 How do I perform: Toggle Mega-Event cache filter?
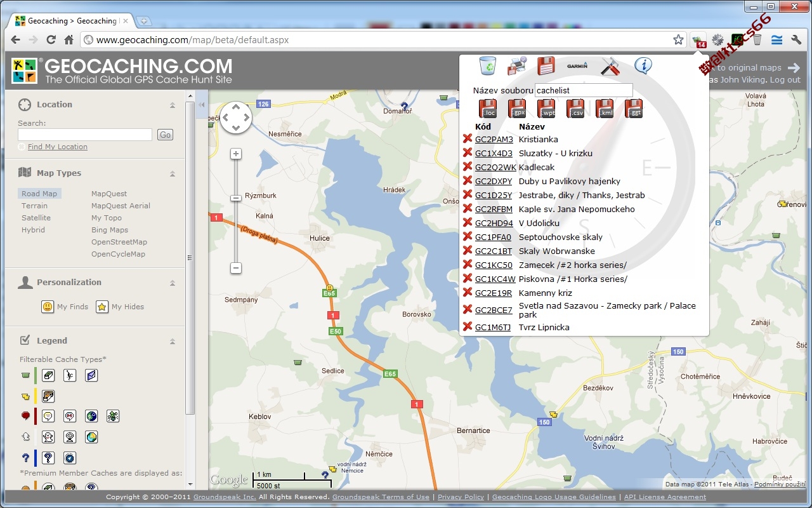click(x=70, y=417)
